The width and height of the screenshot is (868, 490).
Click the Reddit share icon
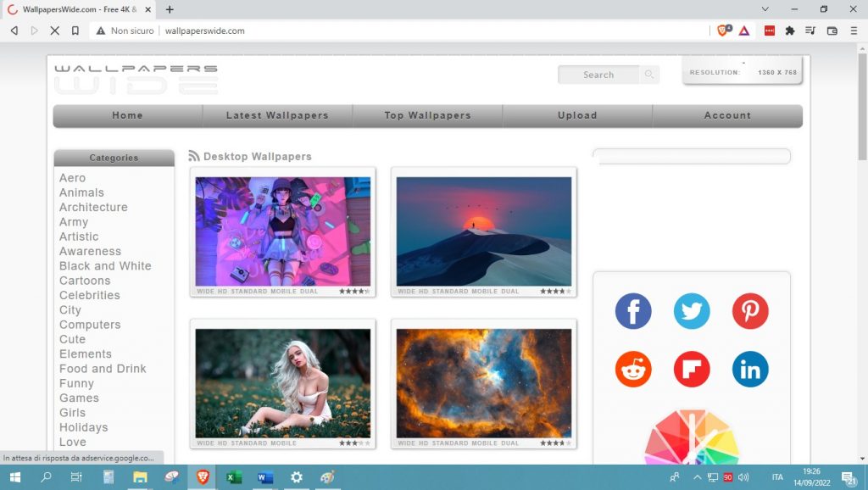pos(633,370)
